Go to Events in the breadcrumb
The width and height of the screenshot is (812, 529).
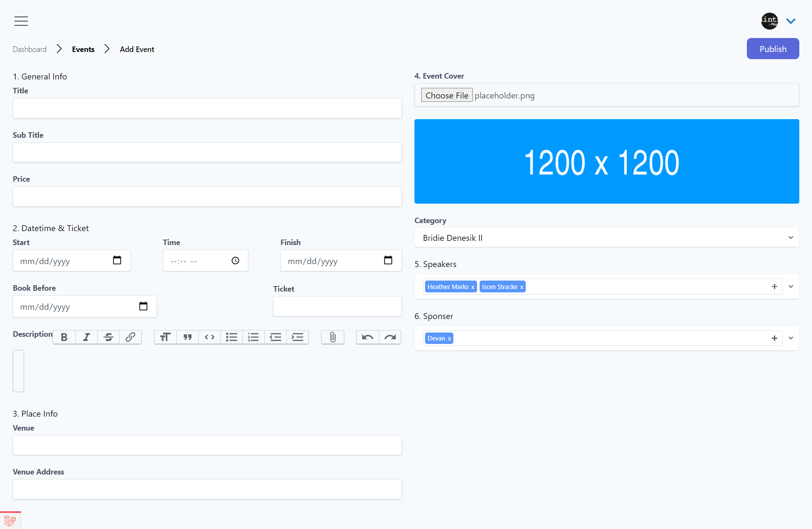(83, 49)
